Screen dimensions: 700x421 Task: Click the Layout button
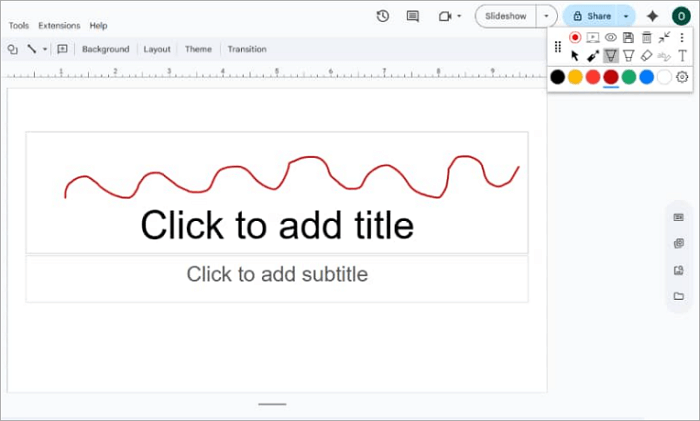[x=157, y=49]
